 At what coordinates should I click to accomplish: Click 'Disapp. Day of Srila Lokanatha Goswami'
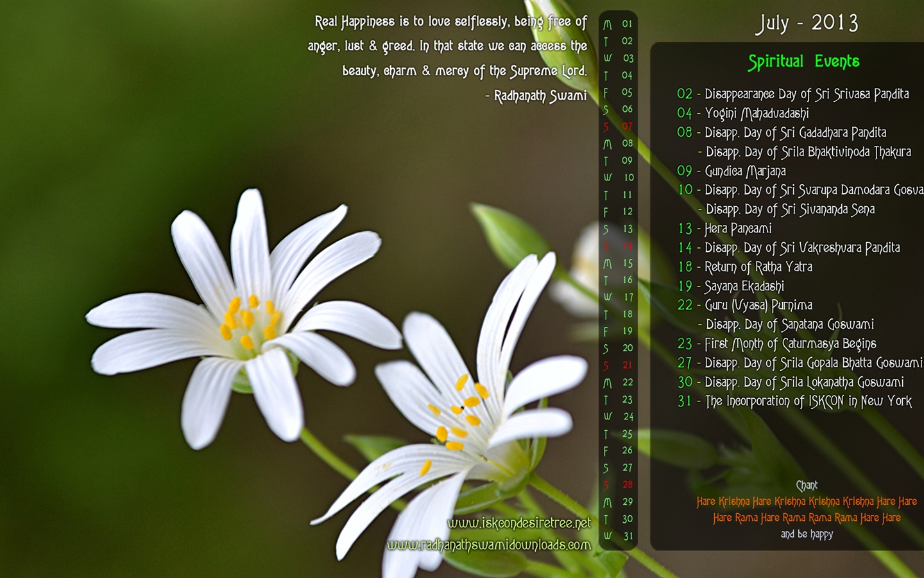coord(804,382)
